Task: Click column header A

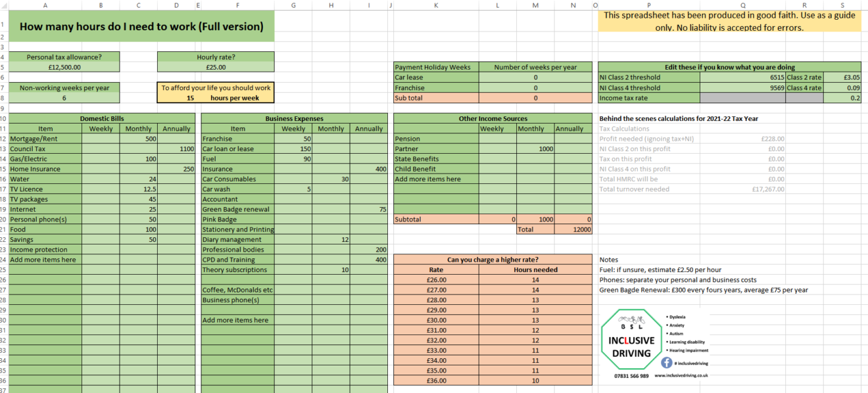Action: tap(45, 5)
